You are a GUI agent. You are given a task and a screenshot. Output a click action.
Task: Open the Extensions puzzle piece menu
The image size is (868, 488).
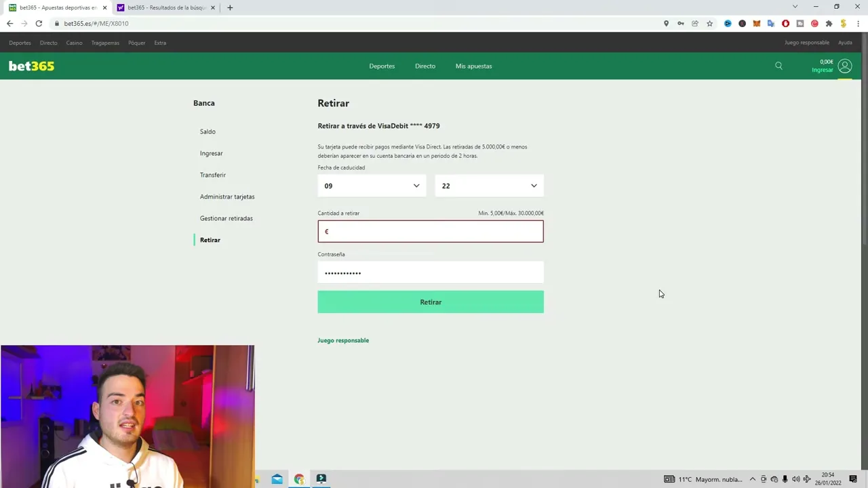point(829,23)
